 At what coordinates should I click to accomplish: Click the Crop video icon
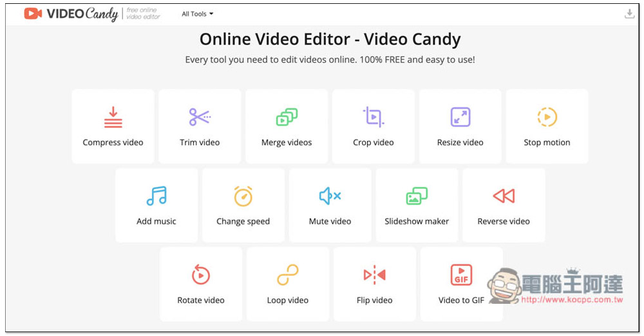[374, 117]
